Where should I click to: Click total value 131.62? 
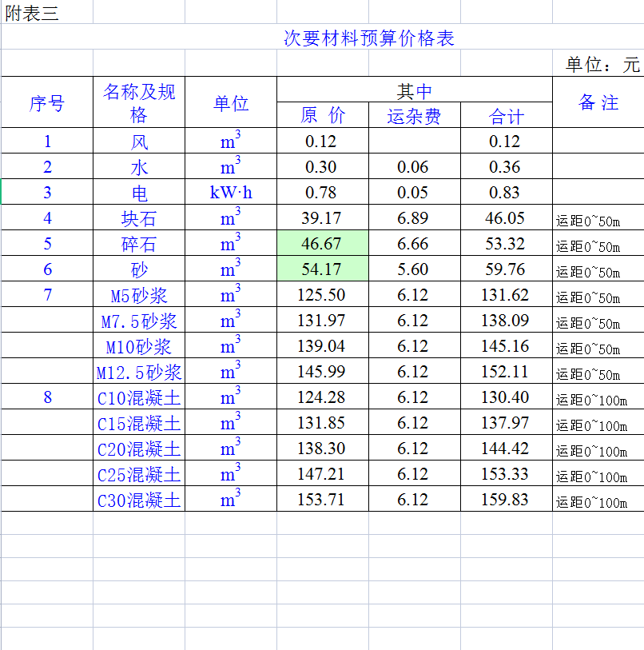click(507, 295)
